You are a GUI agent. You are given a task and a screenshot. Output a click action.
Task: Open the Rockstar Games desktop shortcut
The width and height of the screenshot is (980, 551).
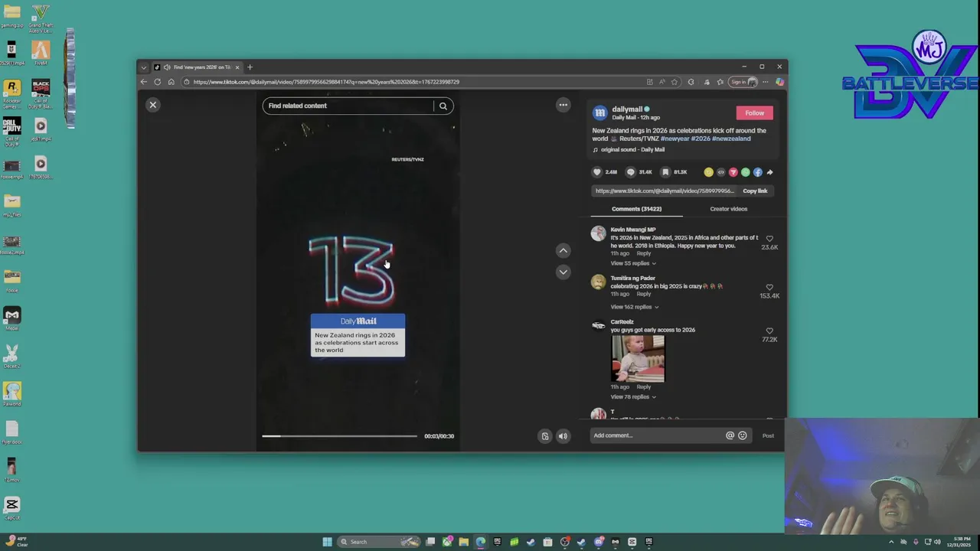11,93
